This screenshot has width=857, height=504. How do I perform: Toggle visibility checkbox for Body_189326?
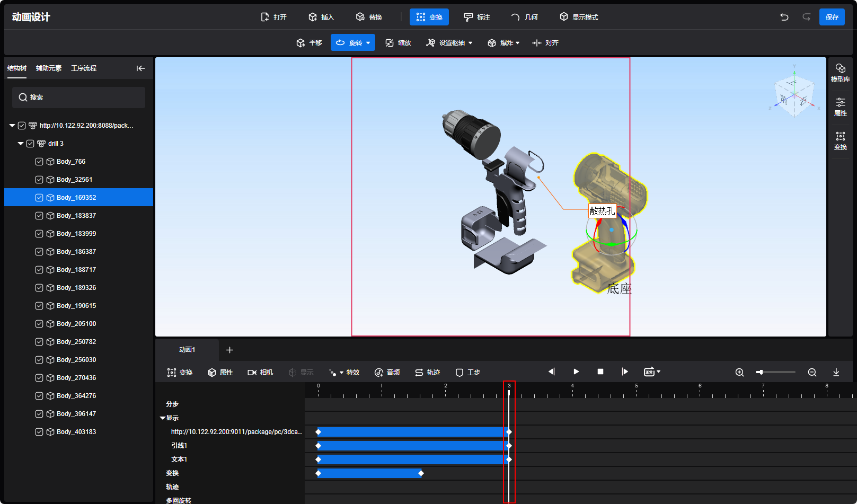(39, 288)
